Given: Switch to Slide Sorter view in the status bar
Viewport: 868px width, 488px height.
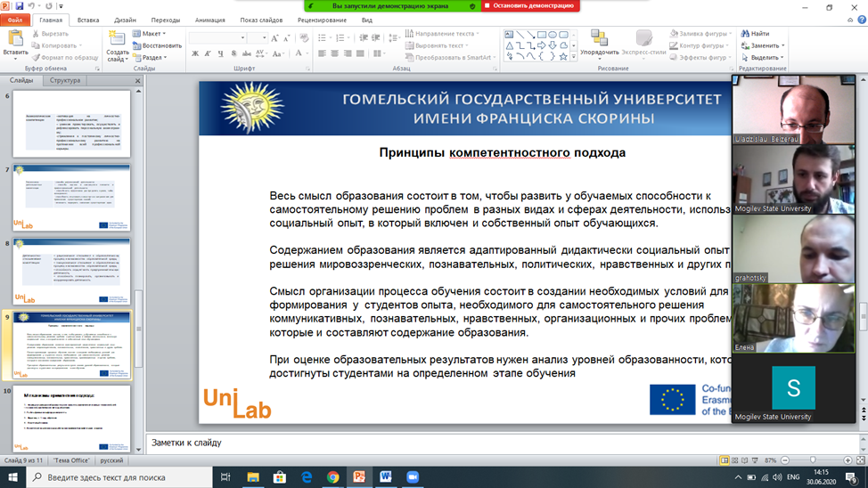Looking at the screenshot, I should click(x=734, y=460).
